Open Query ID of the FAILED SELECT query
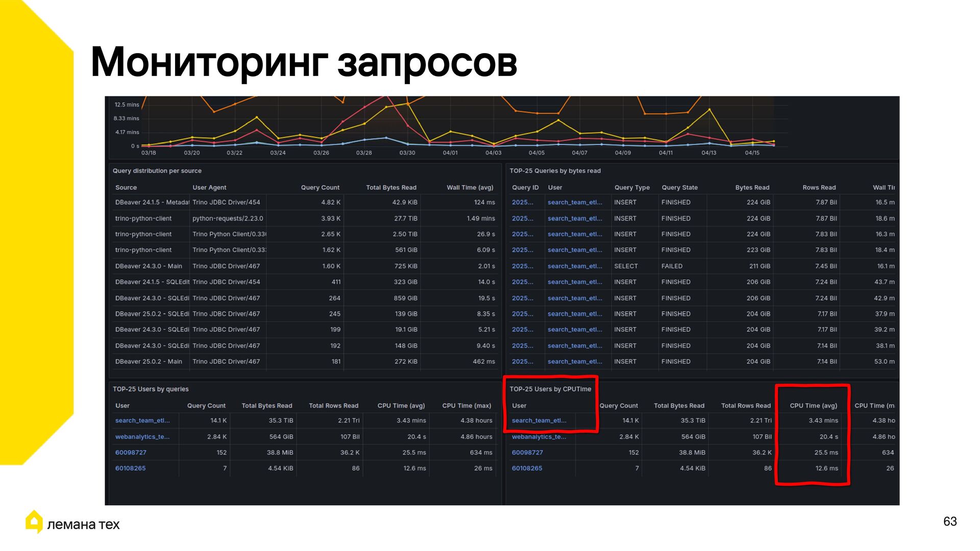980x551 pixels. (522, 266)
